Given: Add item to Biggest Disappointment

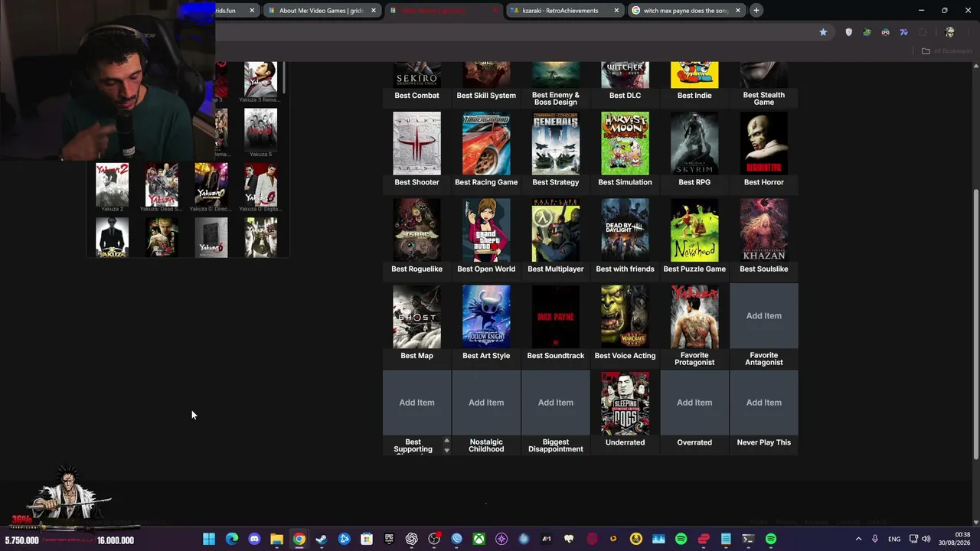Looking at the screenshot, I should click(x=556, y=403).
